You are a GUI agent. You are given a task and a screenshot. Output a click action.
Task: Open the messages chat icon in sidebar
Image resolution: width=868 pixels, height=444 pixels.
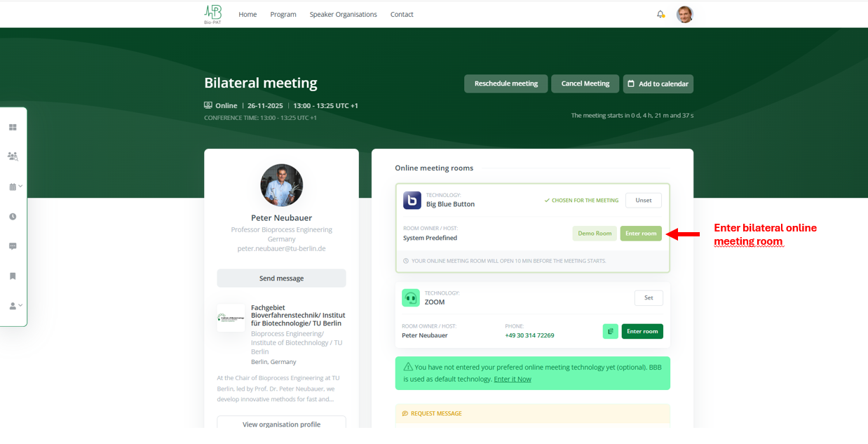[13, 246]
